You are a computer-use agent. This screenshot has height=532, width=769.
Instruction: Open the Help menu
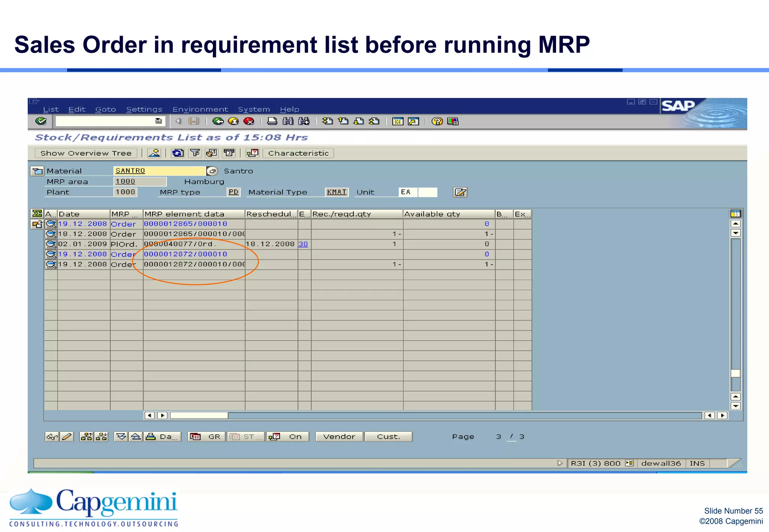290,110
